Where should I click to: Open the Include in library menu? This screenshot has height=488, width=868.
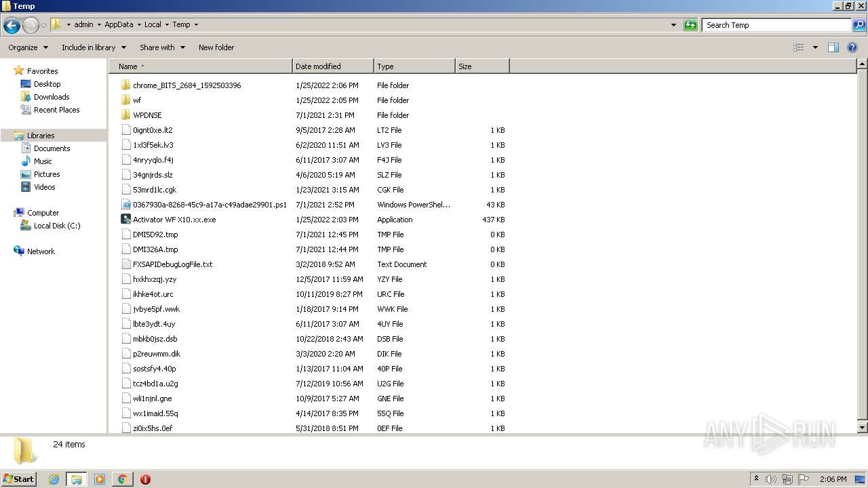(x=94, y=47)
